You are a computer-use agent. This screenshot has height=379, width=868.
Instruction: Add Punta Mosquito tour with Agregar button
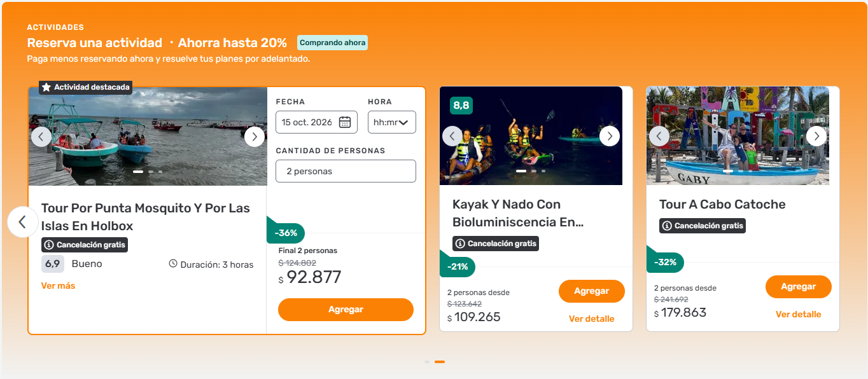[x=346, y=310]
